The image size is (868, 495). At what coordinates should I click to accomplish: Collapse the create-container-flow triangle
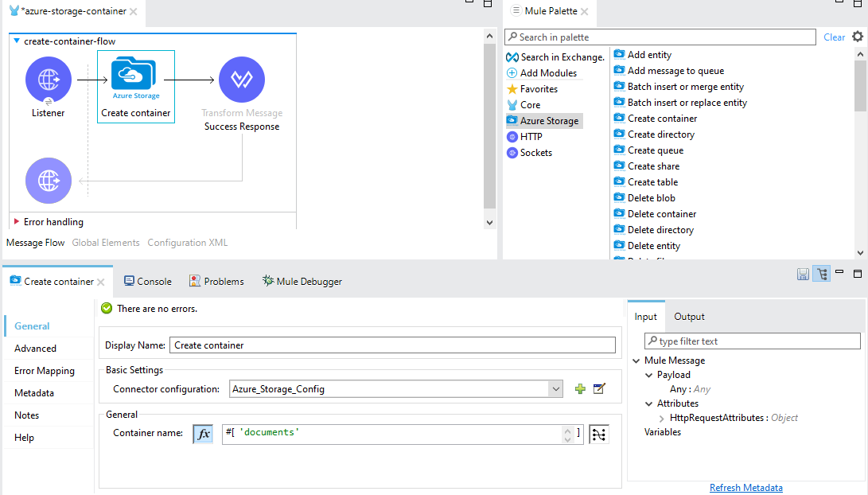tap(17, 41)
